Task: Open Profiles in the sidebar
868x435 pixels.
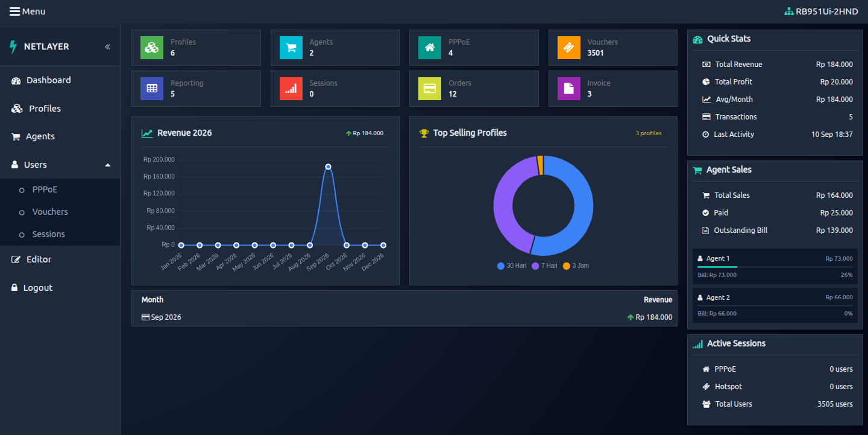Action: 60,109
